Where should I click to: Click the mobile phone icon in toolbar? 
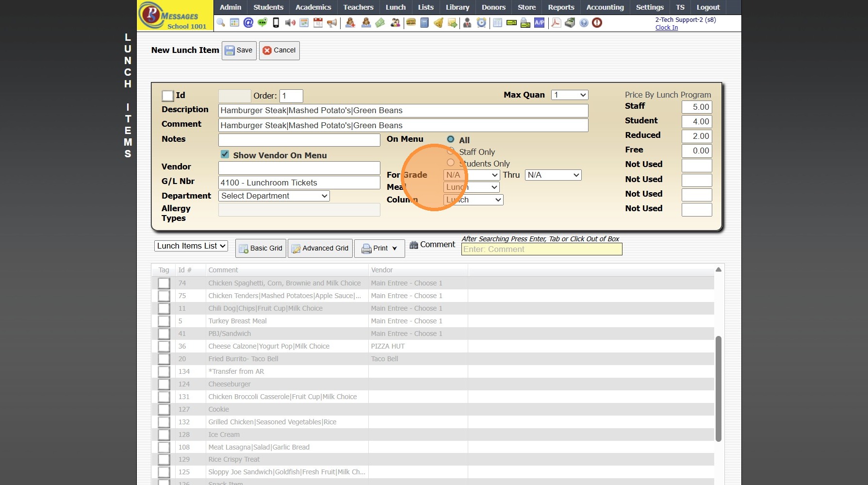(276, 22)
